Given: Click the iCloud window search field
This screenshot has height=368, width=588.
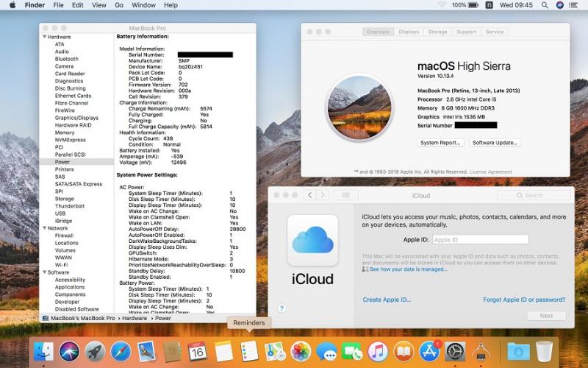Looking at the screenshot, I should point(534,195).
